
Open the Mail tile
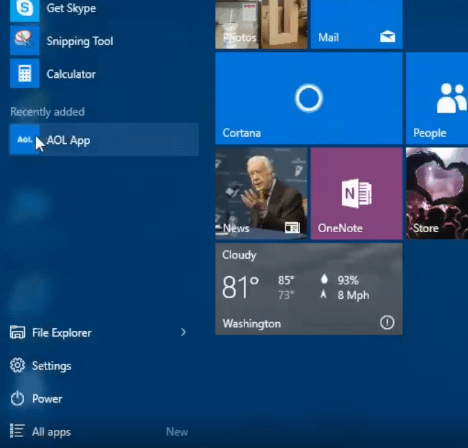coord(356,24)
